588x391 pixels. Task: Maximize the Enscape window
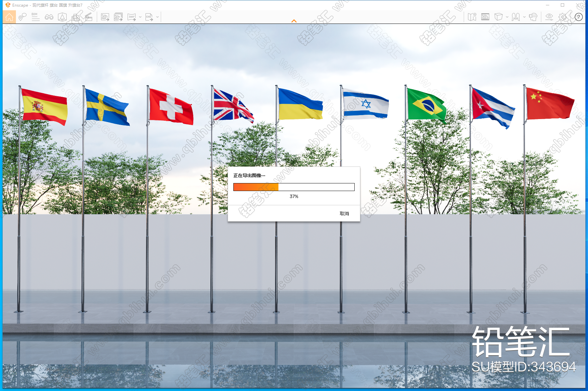click(562, 5)
